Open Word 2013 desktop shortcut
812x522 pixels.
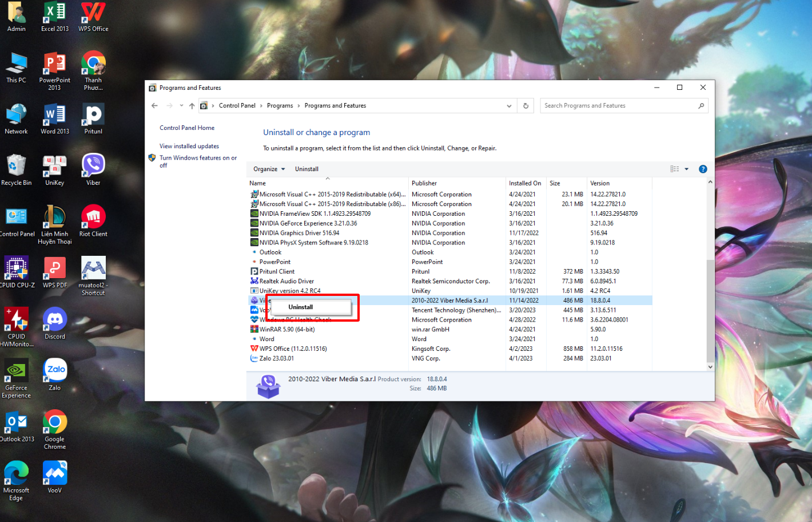pos(55,119)
